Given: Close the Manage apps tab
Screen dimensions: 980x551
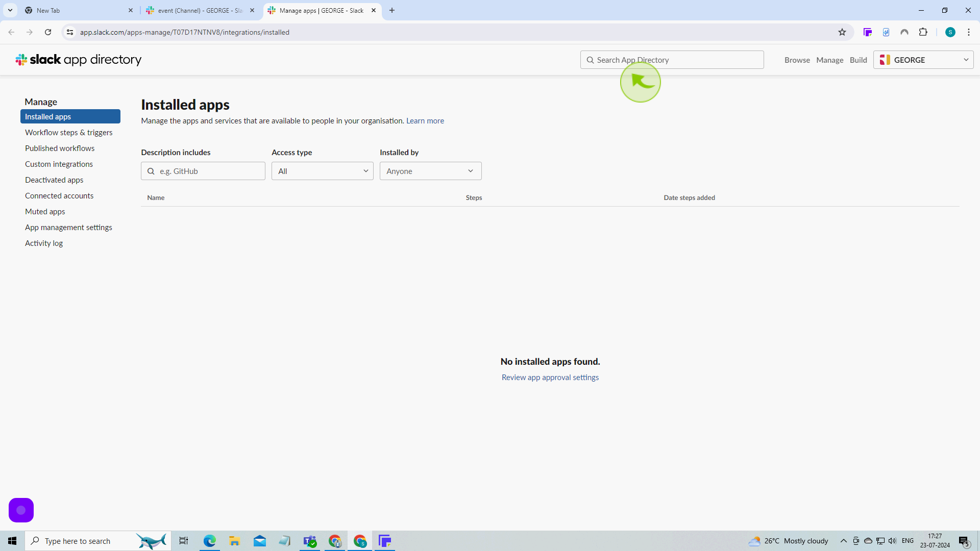Looking at the screenshot, I should (374, 10).
